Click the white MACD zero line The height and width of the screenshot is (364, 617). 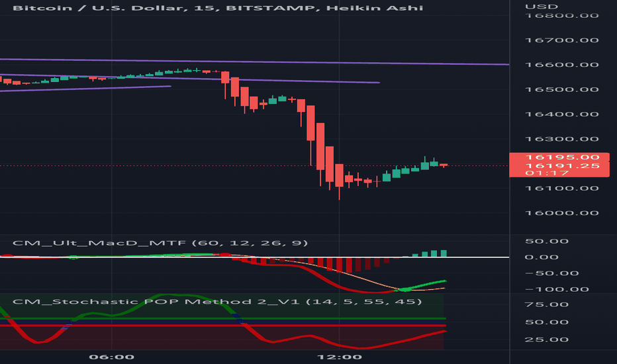(x=255, y=257)
